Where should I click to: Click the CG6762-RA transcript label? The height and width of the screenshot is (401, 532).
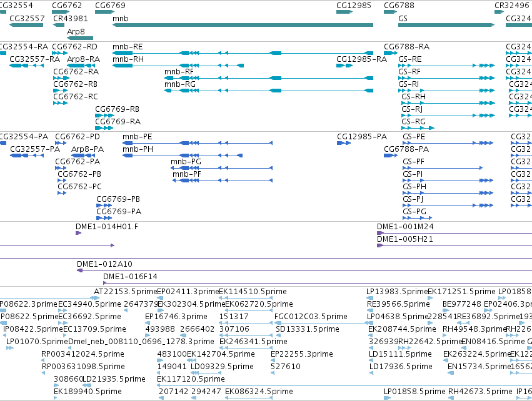click(x=76, y=72)
